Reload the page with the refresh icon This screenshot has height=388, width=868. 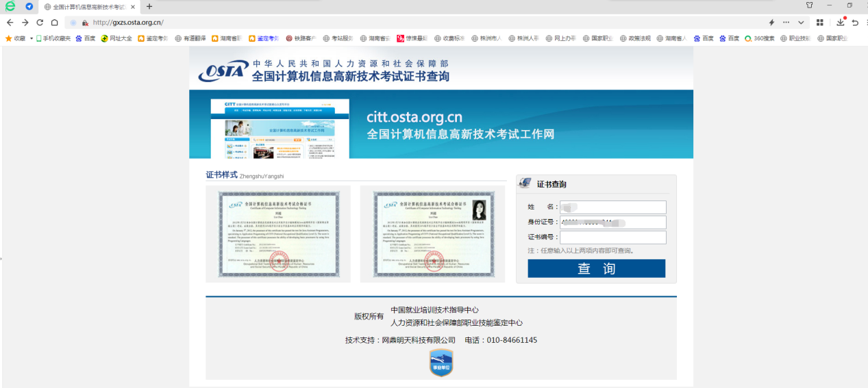pyautogui.click(x=40, y=23)
